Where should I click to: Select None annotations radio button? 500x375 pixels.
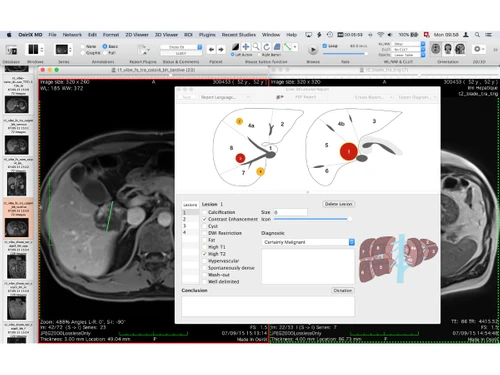(x=83, y=46)
